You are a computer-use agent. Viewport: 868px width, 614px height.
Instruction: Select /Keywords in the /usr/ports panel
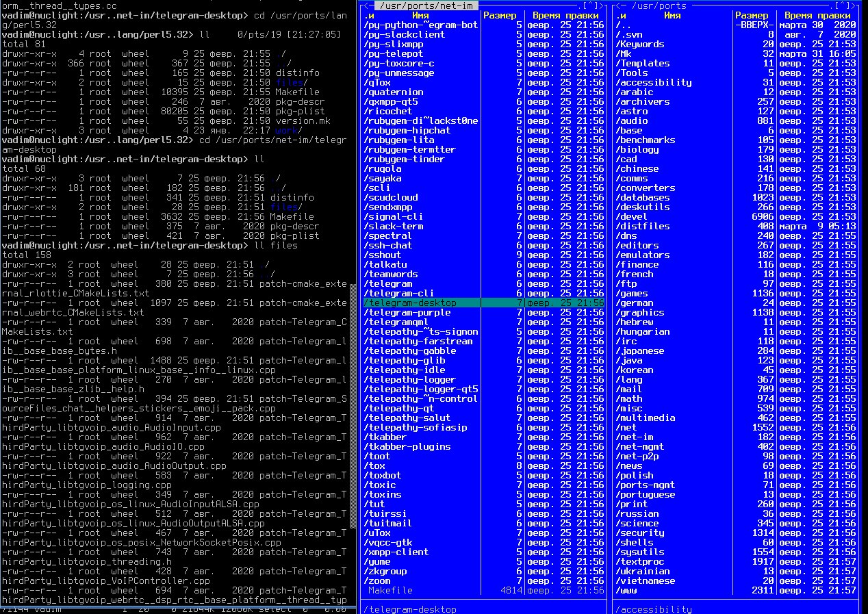point(736,44)
